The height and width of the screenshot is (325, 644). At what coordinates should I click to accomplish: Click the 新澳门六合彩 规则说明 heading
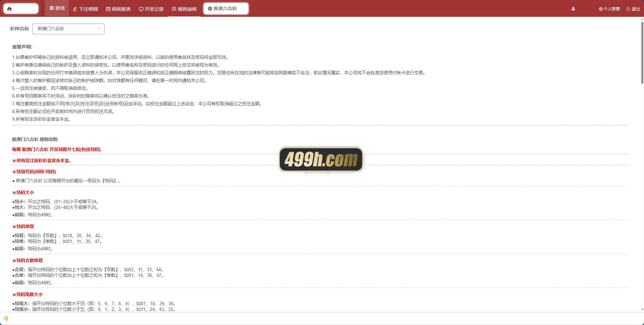[35, 139]
